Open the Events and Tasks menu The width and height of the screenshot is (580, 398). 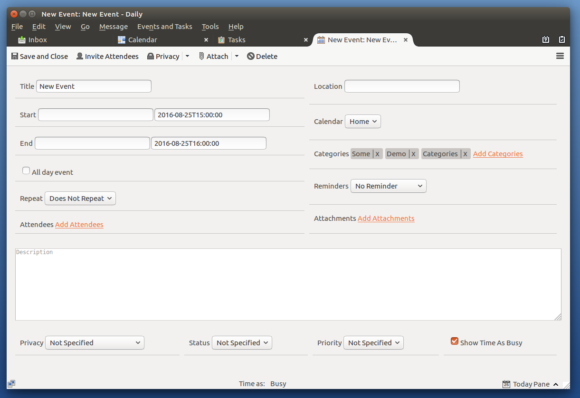click(165, 27)
